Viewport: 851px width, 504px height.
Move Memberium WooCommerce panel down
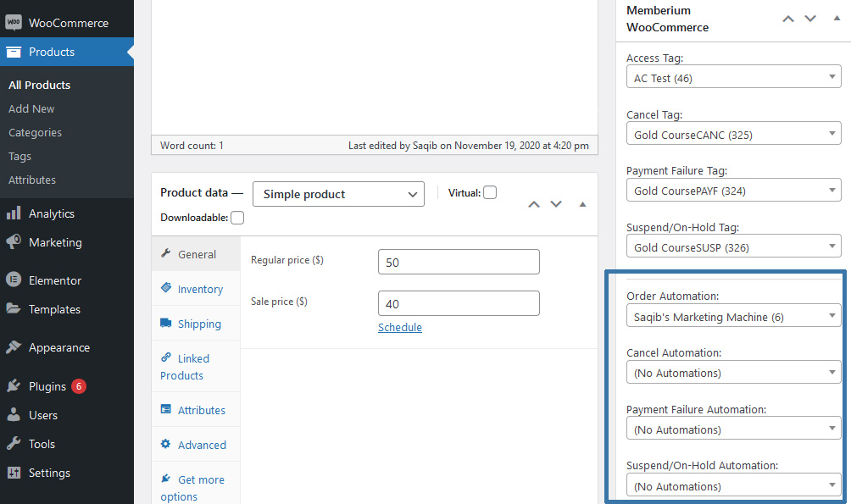810,19
